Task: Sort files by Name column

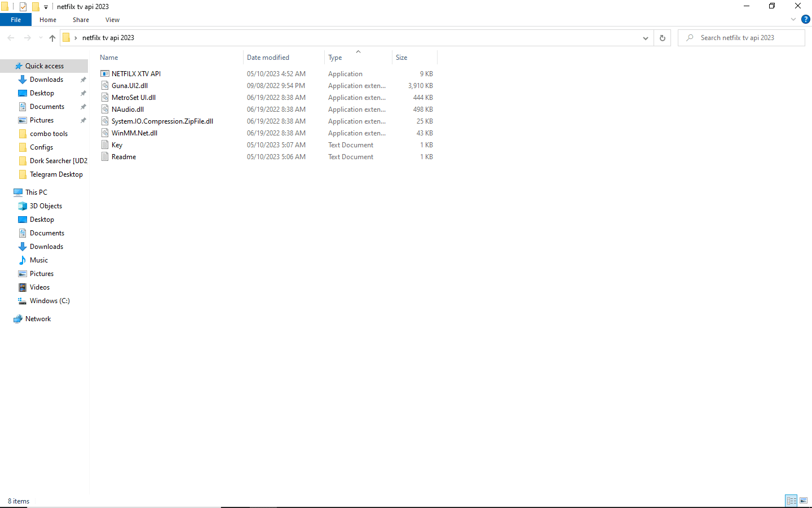Action: [x=109, y=58]
